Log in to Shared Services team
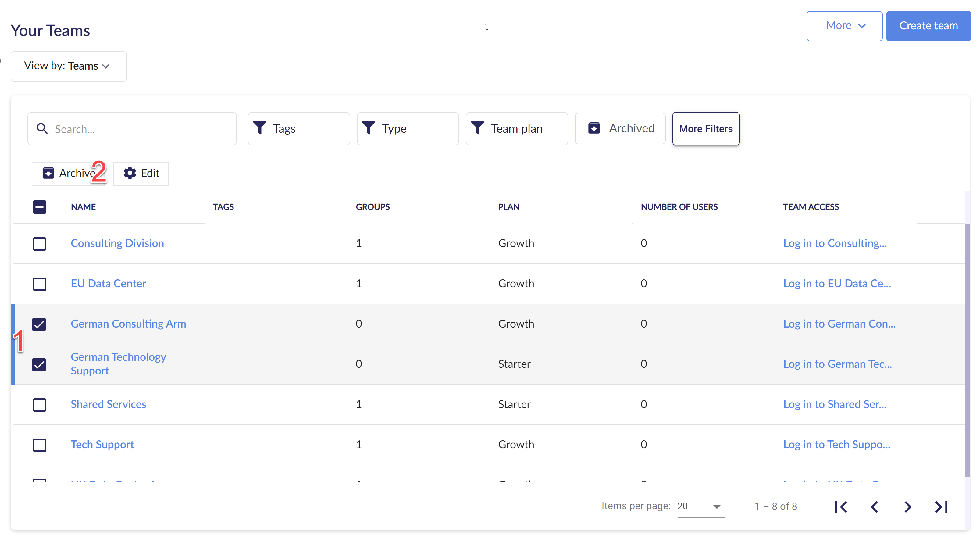This screenshot has width=980, height=548. coord(835,404)
